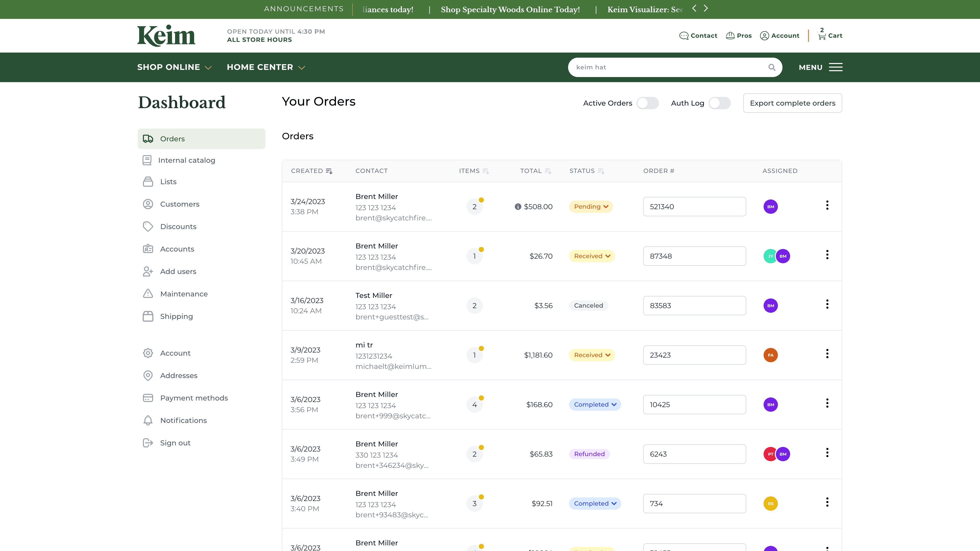Open the shopping cart icon
This screenshot has height=551, width=980.
click(822, 36)
